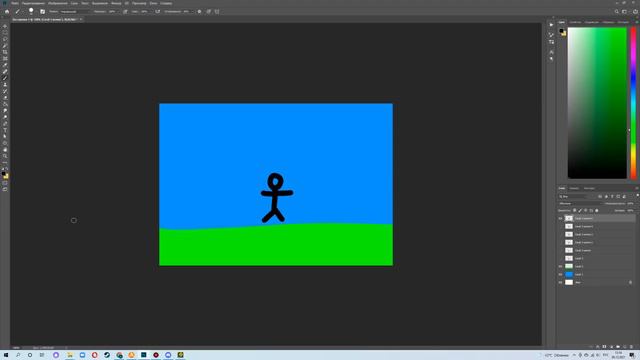
Task: Select the Horizontal Type tool
Action: [5, 130]
